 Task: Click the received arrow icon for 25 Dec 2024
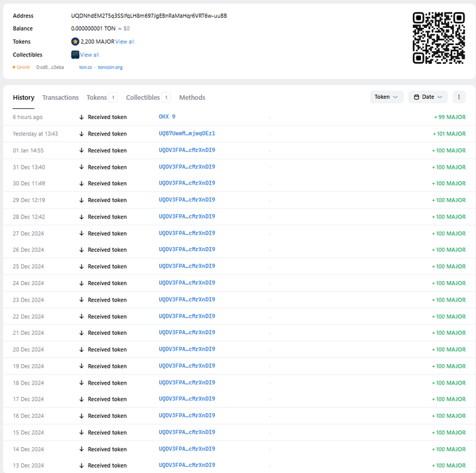[82, 266]
